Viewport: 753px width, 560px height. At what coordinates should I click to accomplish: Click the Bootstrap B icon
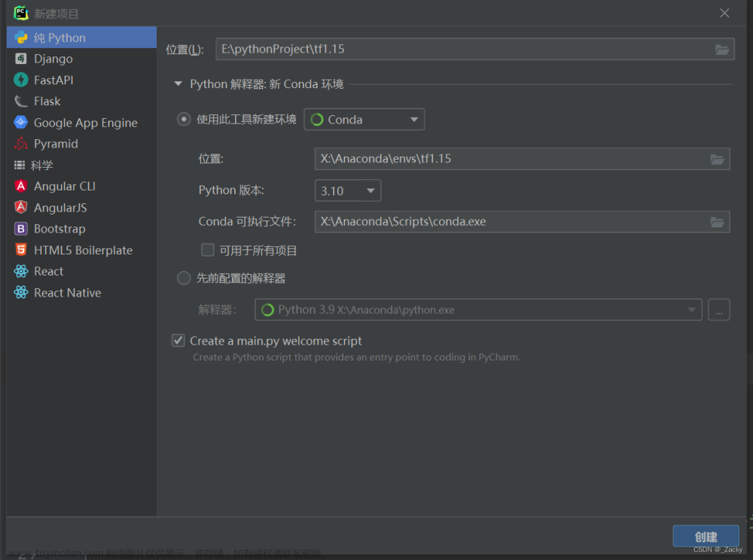click(20, 228)
